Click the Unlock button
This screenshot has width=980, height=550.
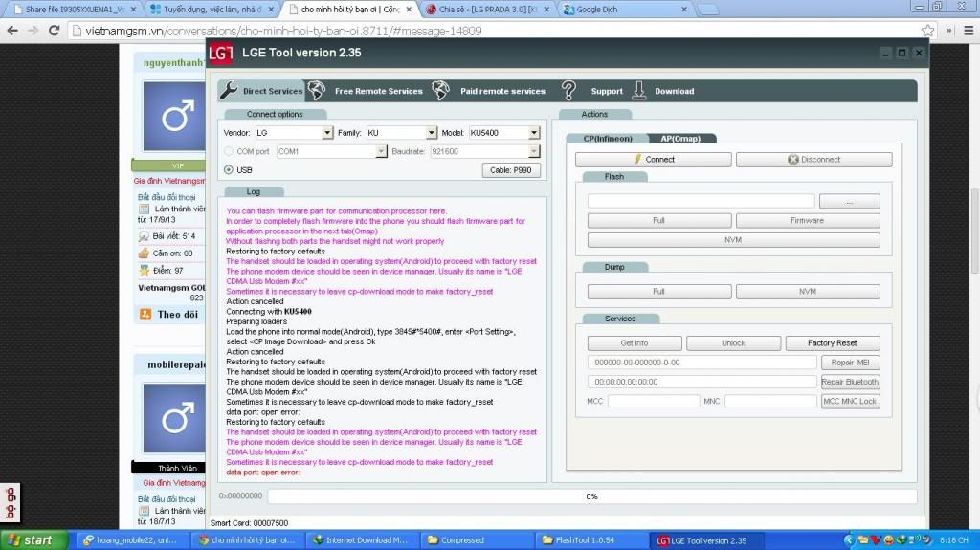(x=733, y=343)
